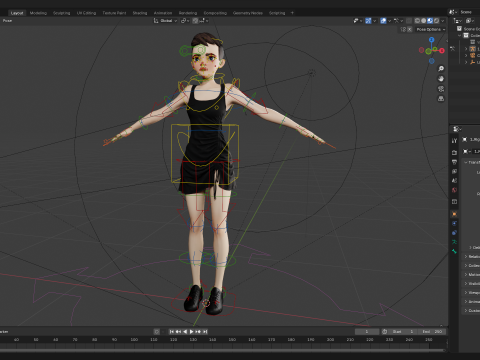Open the Output properties tab
The width and height of the screenshot is (480, 360).
pos(454,162)
